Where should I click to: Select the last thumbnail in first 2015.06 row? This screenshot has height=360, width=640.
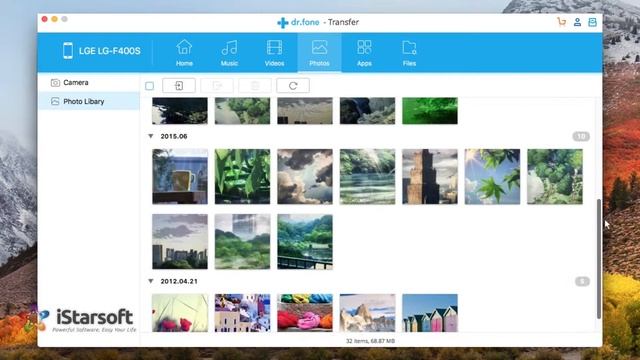pos(555,176)
